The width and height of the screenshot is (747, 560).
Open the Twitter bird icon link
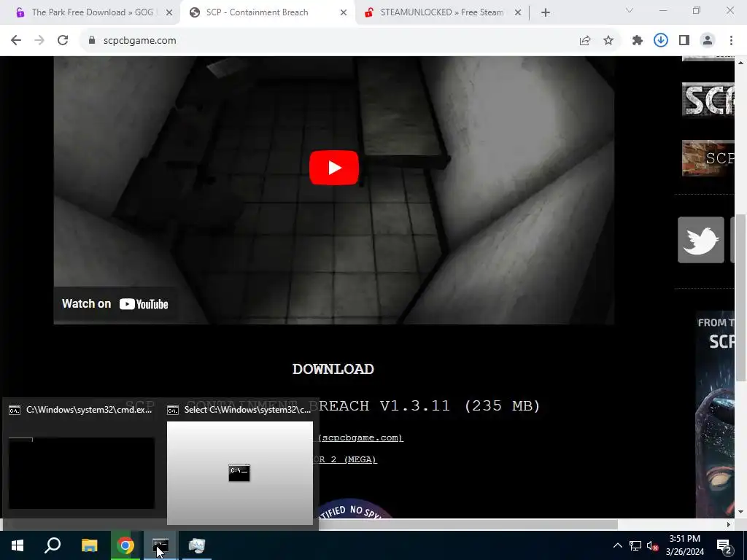pos(701,239)
